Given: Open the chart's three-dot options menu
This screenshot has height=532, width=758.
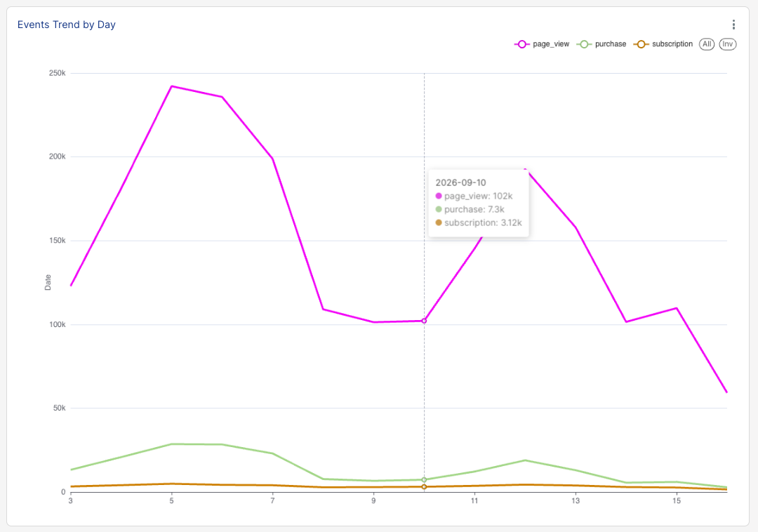Looking at the screenshot, I should pyautogui.click(x=733, y=25).
